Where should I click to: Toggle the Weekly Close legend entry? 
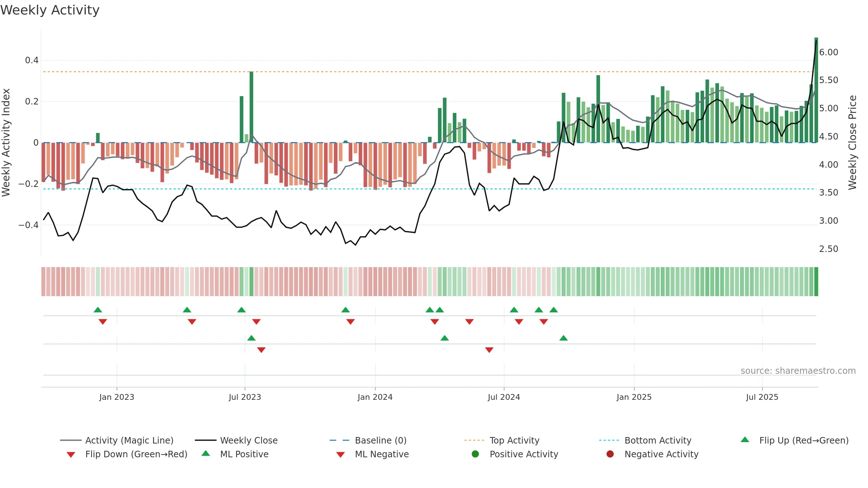click(x=236, y=440)
